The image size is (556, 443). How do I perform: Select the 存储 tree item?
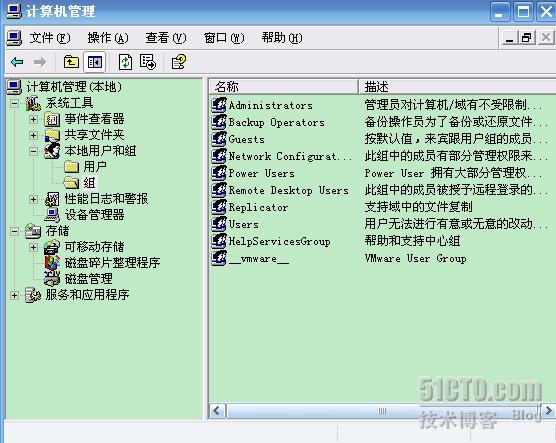57,231
